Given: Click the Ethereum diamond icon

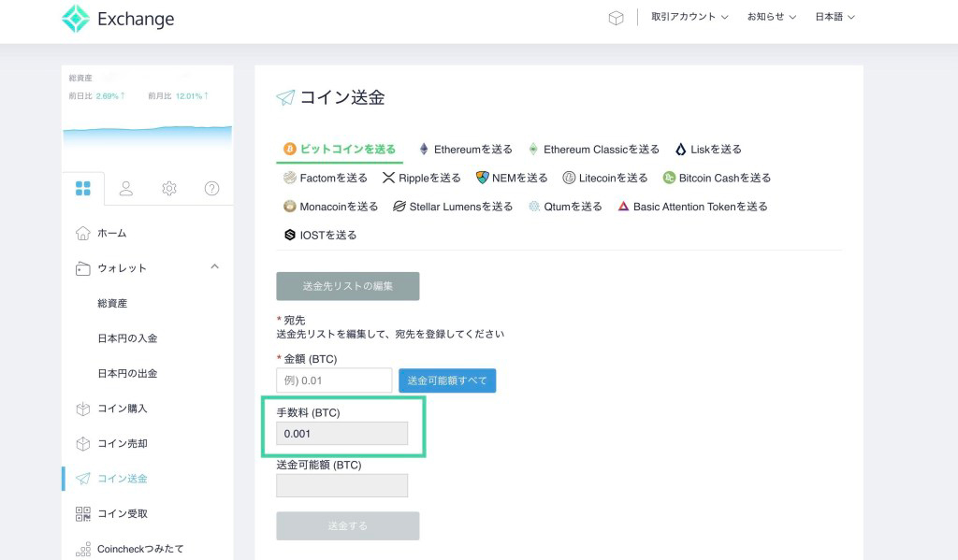Looking at the screenshot, I should (x=424, y=149).
